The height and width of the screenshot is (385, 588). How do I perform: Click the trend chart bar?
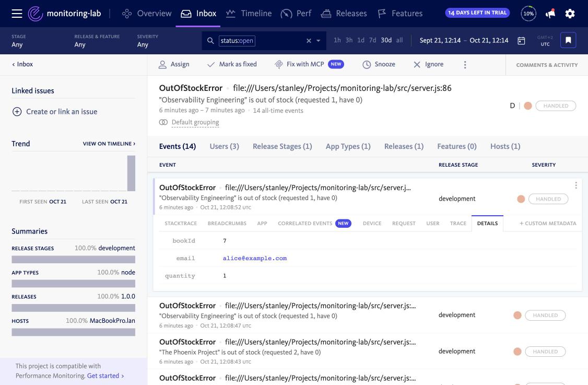(x=131, y=173)
